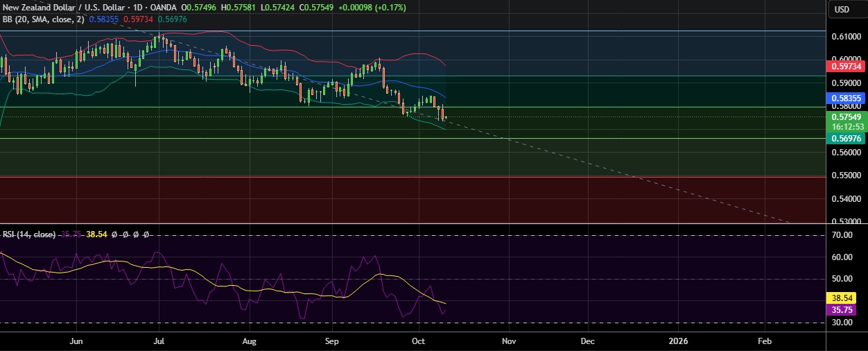
Task: Click the open value O0.57496
Action: pos(198,8)
